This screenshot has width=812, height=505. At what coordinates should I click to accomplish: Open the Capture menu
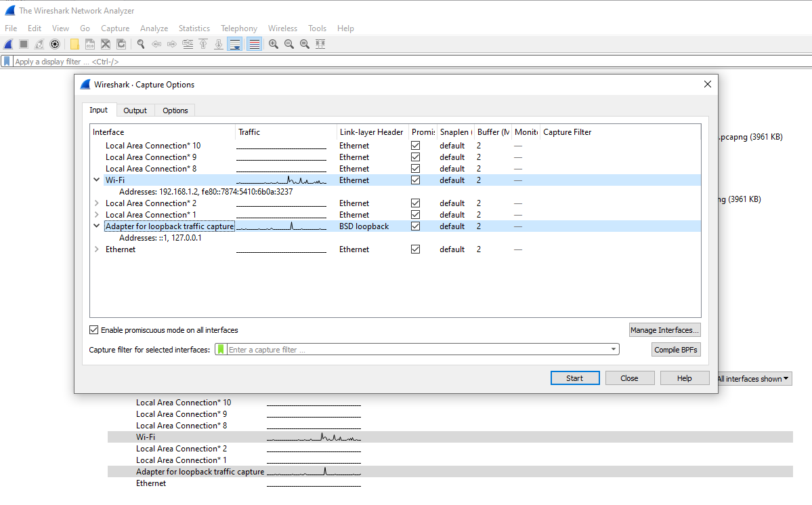pyautogui.click(x=115, y=28)
